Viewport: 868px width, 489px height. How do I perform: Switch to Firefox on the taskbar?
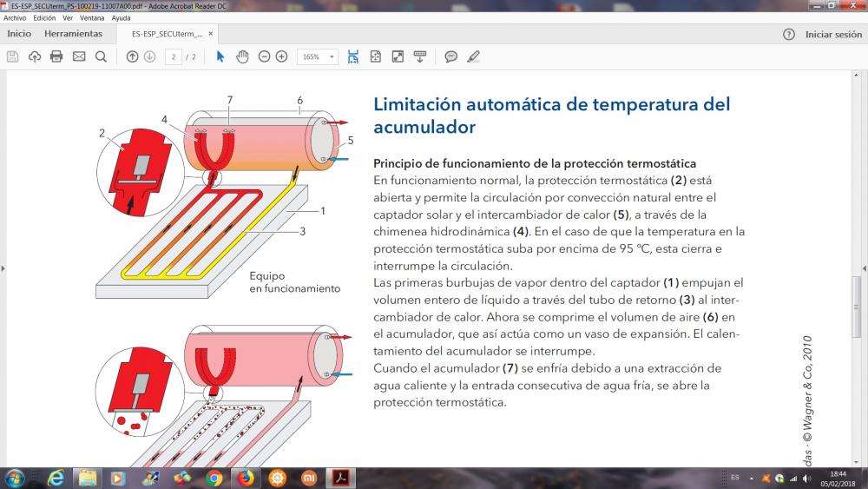pyautogui.click(x=246, y=478)
